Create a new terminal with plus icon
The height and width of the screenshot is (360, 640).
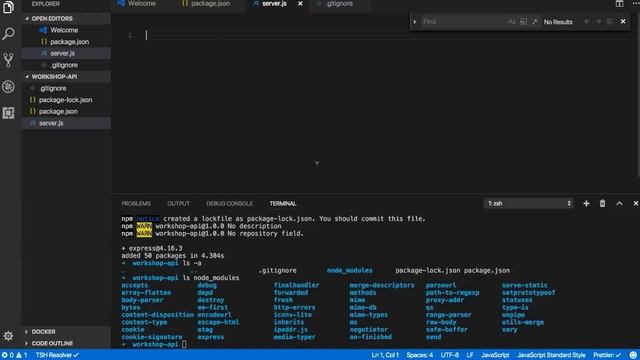point(586,203)
